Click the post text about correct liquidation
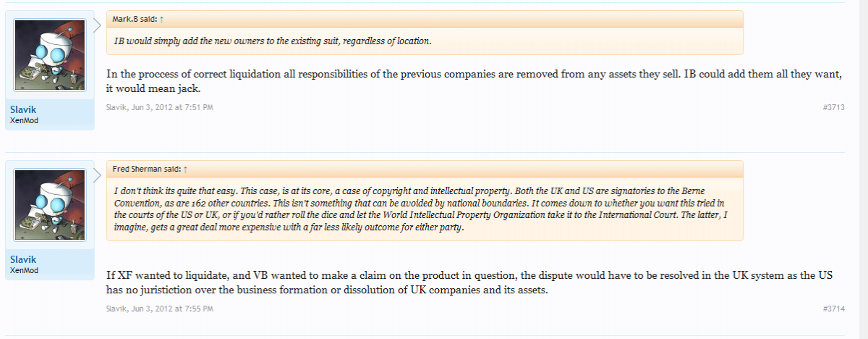The width and height of the screenshot is (868, 339). pos(473,81)
